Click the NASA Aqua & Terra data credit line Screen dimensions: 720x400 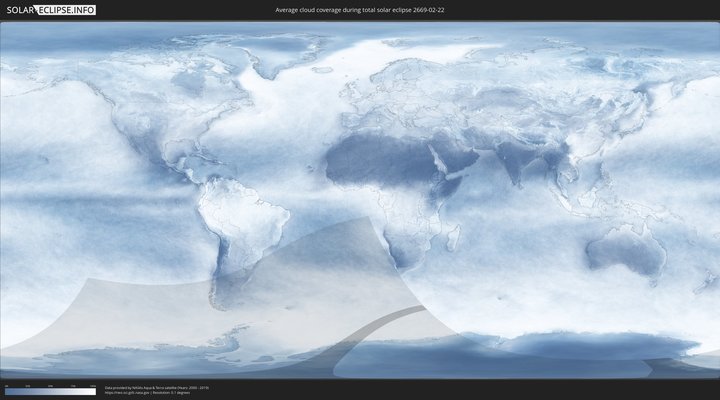pos(157,388)
